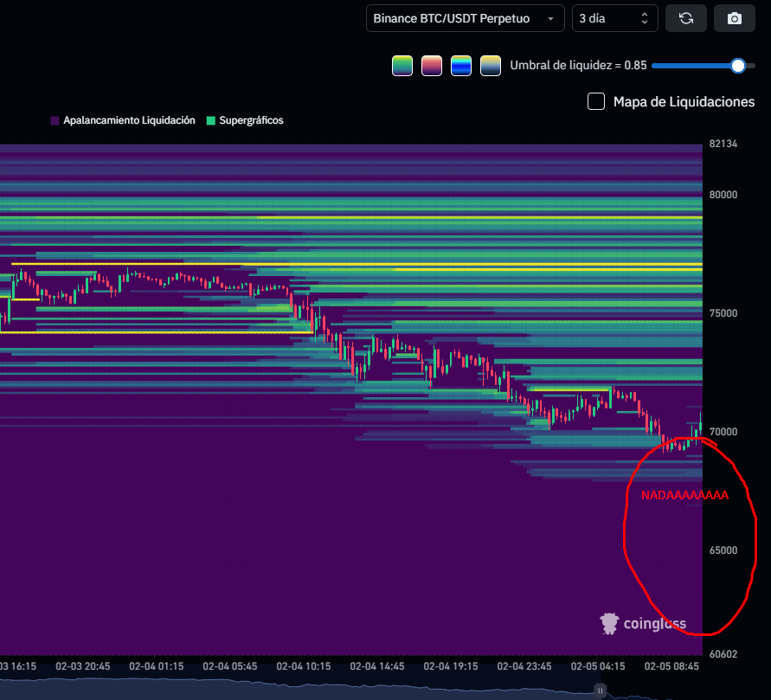This screenshot has width=771, height=700.
Task: Toggle Supergráficos legend series
Action: click(x=245, y=120)
